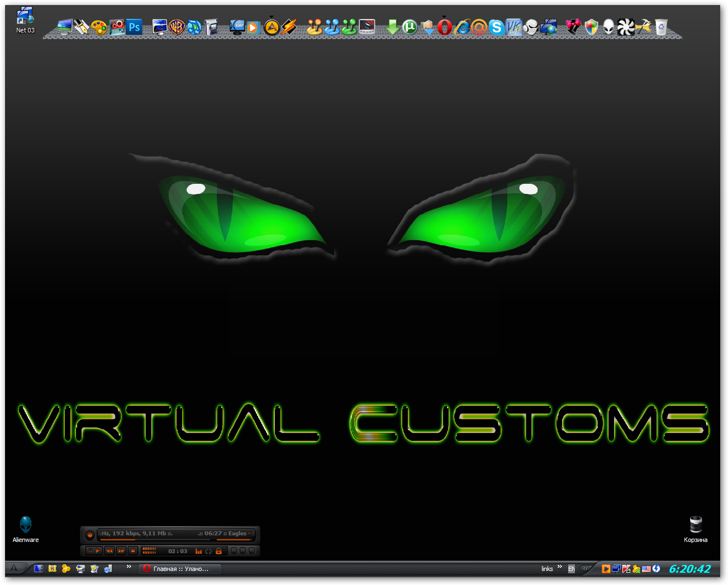Open the Recycle Bin icon in the dock
Image resolution: width=728 pixels, height=585 pixels.
coord(662,27)
